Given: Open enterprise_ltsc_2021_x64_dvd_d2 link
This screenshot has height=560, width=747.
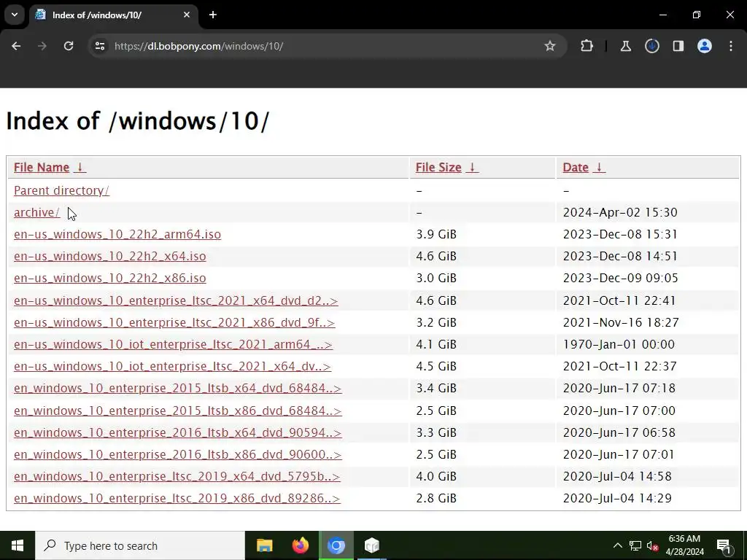Looking at the screenshot, I should 176,301.
